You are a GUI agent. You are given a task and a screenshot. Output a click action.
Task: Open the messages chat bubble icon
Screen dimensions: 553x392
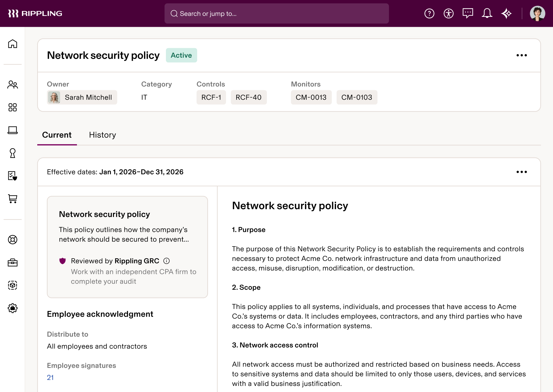click(468, 13)
